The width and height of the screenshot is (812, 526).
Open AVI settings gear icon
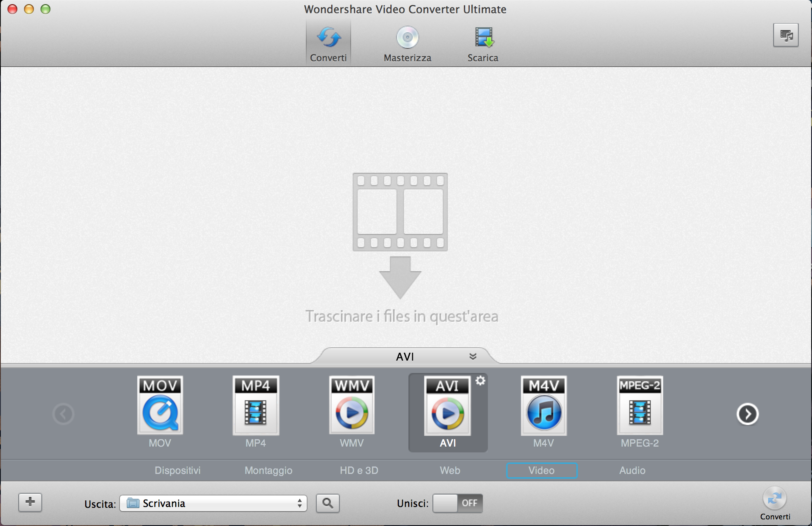[x=480, y=381]
